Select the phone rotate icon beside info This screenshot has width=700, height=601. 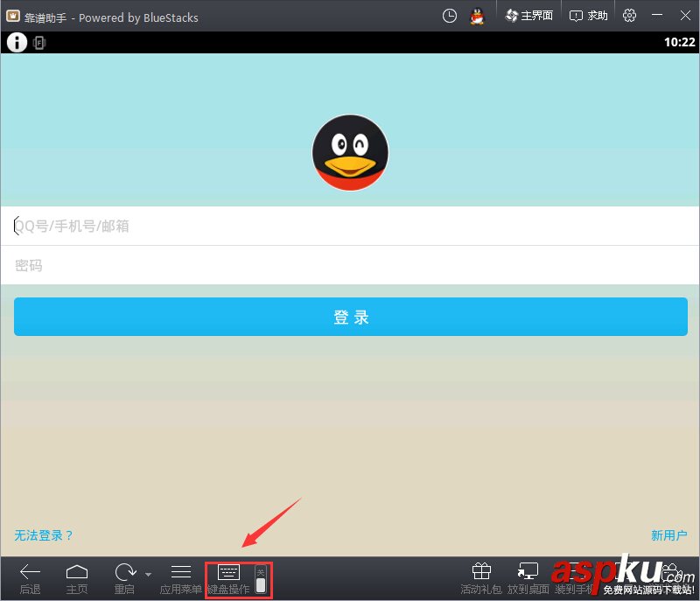(x=39, y=42)
